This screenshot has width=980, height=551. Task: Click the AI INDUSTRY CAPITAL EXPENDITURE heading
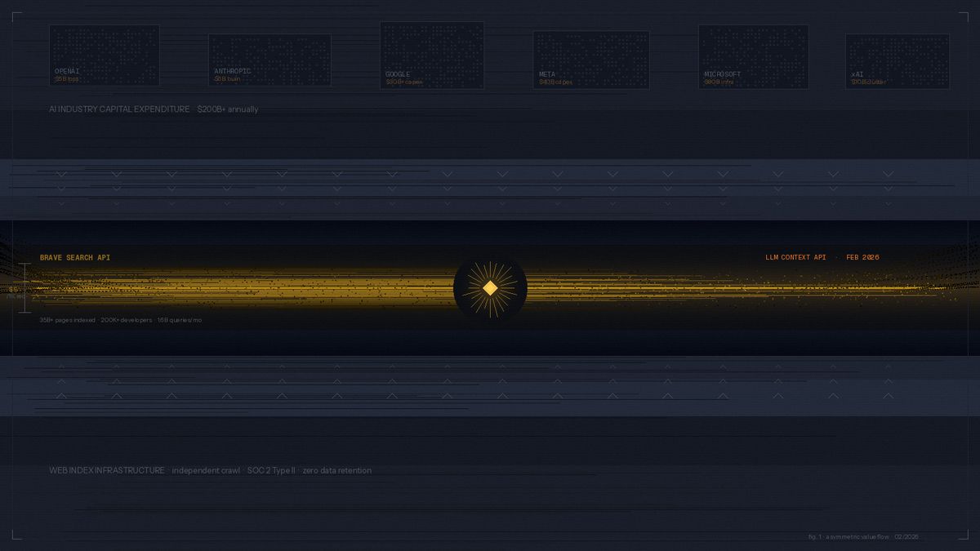pos(119,109)
